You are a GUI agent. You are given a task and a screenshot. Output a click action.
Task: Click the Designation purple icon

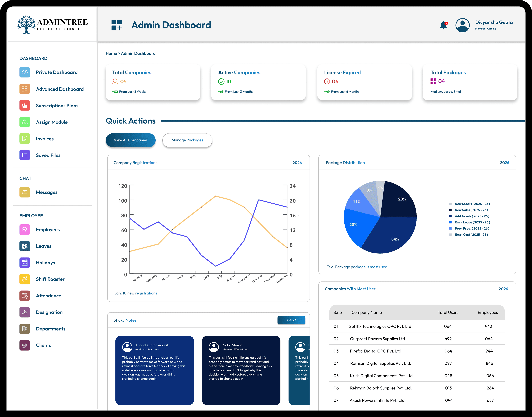point(25,312)
